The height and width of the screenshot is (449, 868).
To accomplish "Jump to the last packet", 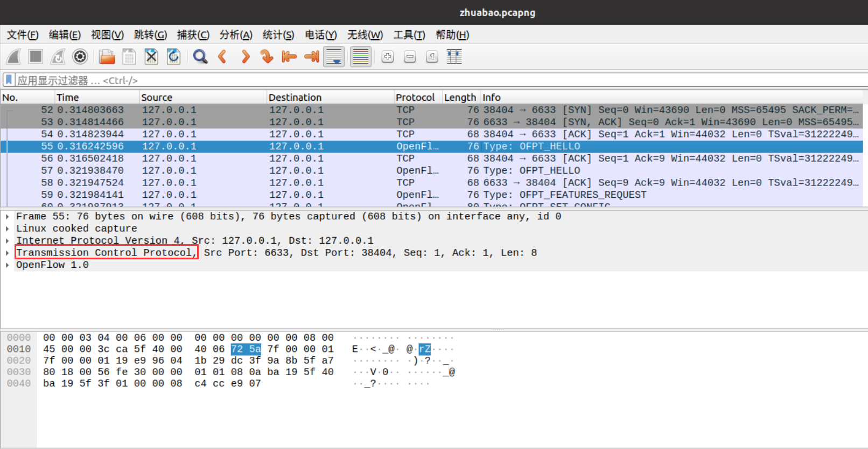I will (x=312, y=57).
